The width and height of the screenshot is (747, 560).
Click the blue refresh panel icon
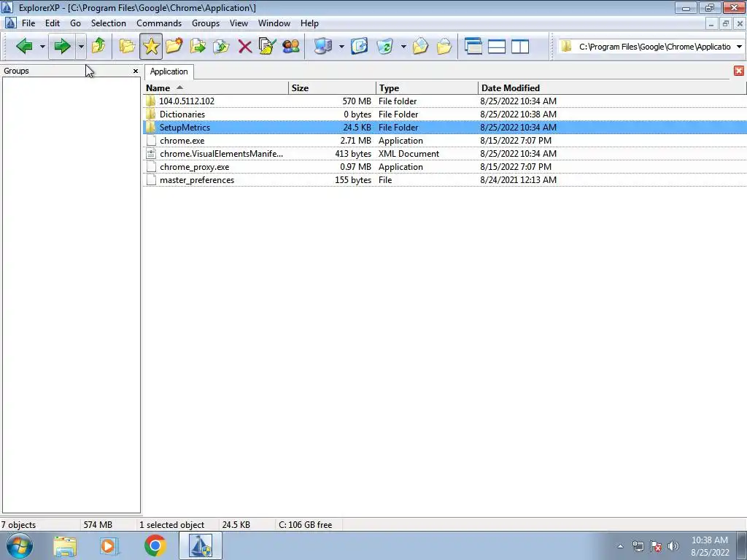click(360, 46)
